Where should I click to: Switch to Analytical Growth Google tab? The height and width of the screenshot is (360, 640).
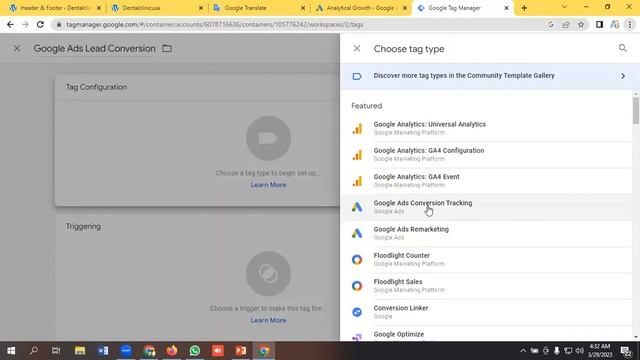click(x=362, y=8)
